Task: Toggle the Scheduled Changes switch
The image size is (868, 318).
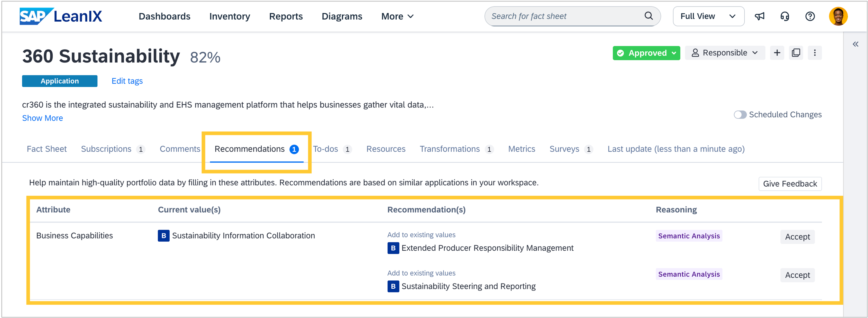Action: click(x=740, y=115)
